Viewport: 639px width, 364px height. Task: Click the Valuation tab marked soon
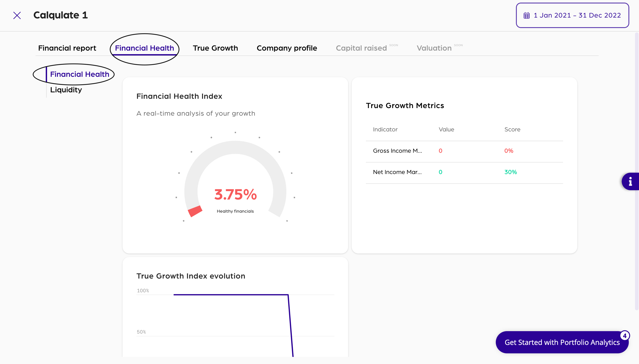point(434,48)
